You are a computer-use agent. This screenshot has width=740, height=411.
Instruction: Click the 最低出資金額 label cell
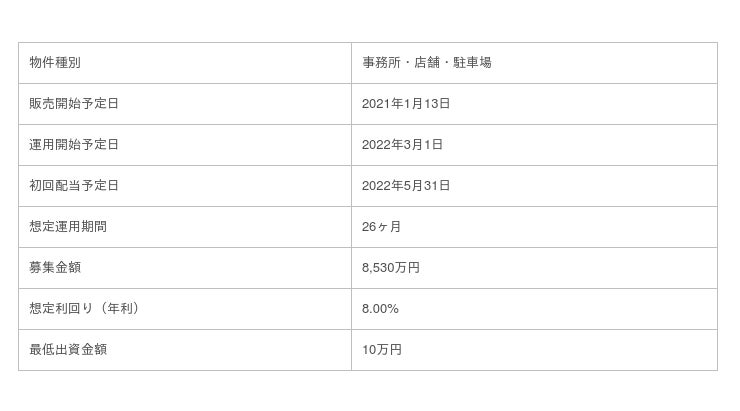click(68, 350)
